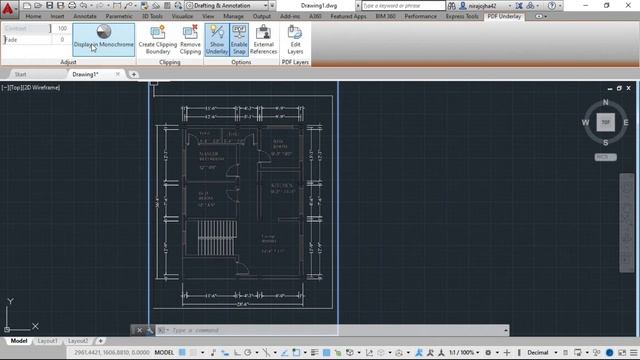Click the Clean Screen icon in status bar

(622, 353)
